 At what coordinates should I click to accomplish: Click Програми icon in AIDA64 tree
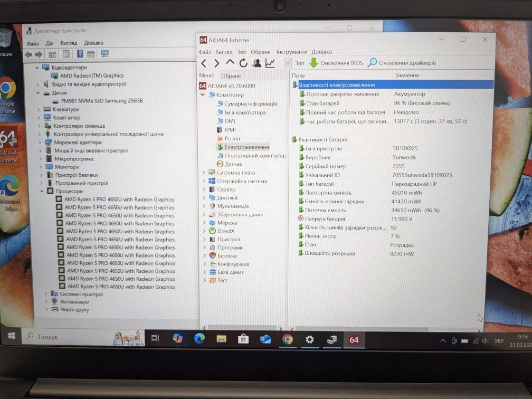pos(212,248)
